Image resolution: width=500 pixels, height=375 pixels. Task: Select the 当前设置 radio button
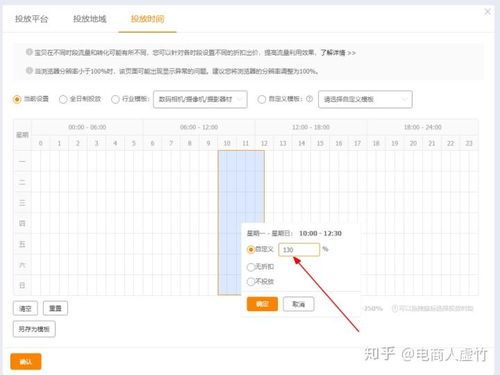pos(17,99)
